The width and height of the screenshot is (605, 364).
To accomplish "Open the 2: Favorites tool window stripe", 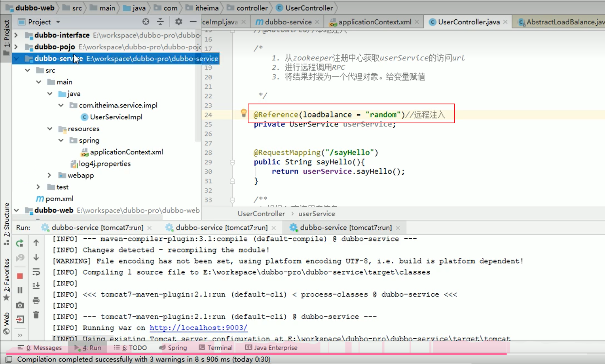I will click(x=6, y=279).
